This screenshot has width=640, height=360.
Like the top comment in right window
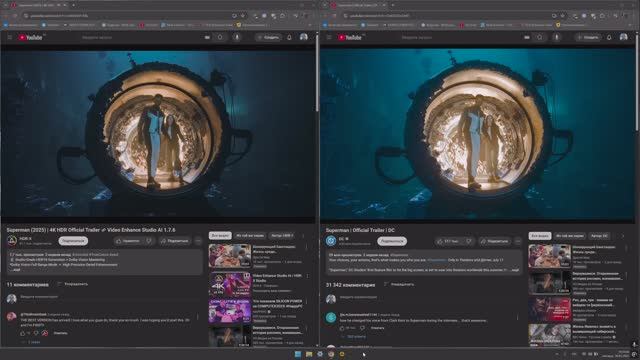[x=342, y=328]
